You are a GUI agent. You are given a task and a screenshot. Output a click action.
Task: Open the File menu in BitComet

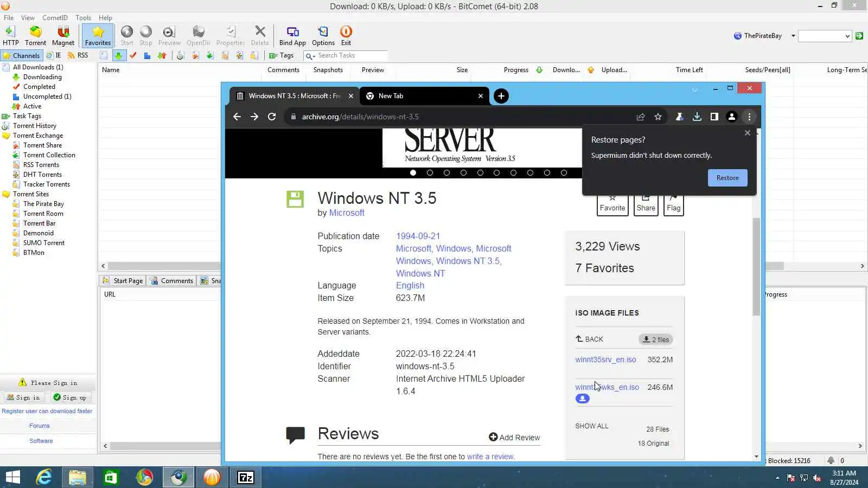[x=9, y=18]
